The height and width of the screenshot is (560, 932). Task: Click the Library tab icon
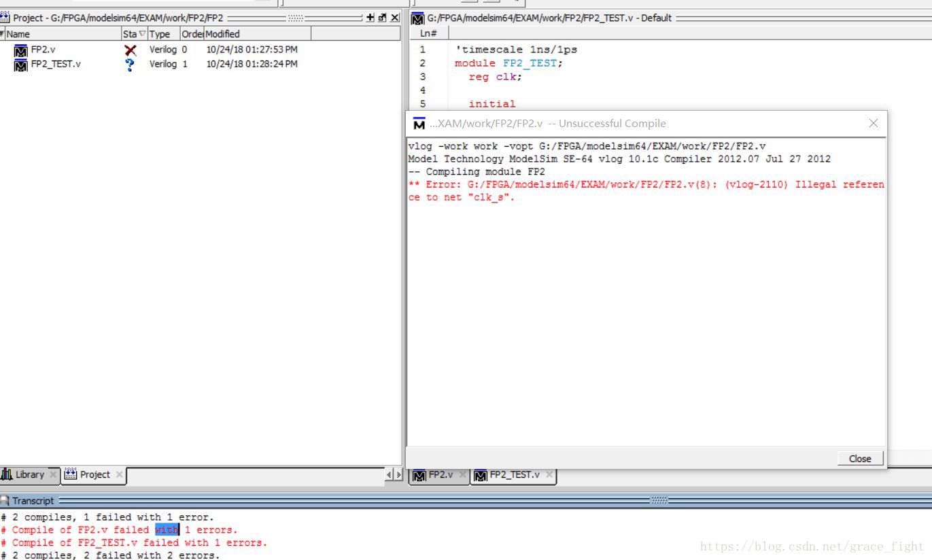tap(7, 474)
